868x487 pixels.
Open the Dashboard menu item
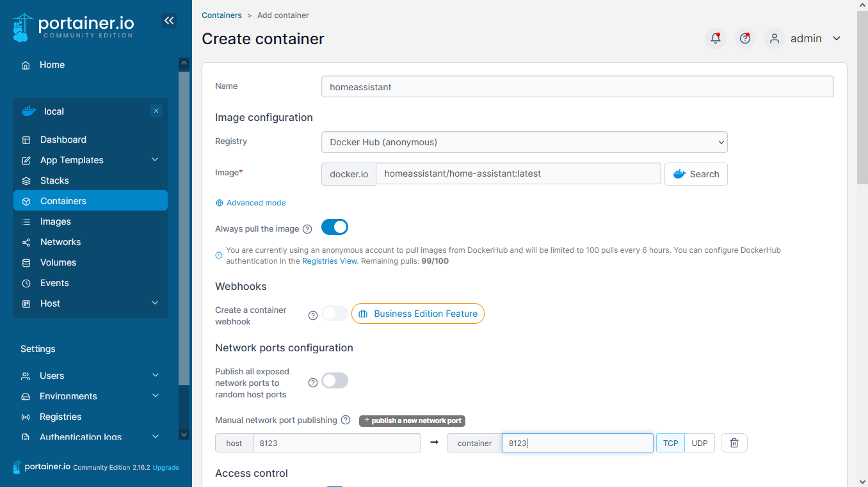pos(90,140)
